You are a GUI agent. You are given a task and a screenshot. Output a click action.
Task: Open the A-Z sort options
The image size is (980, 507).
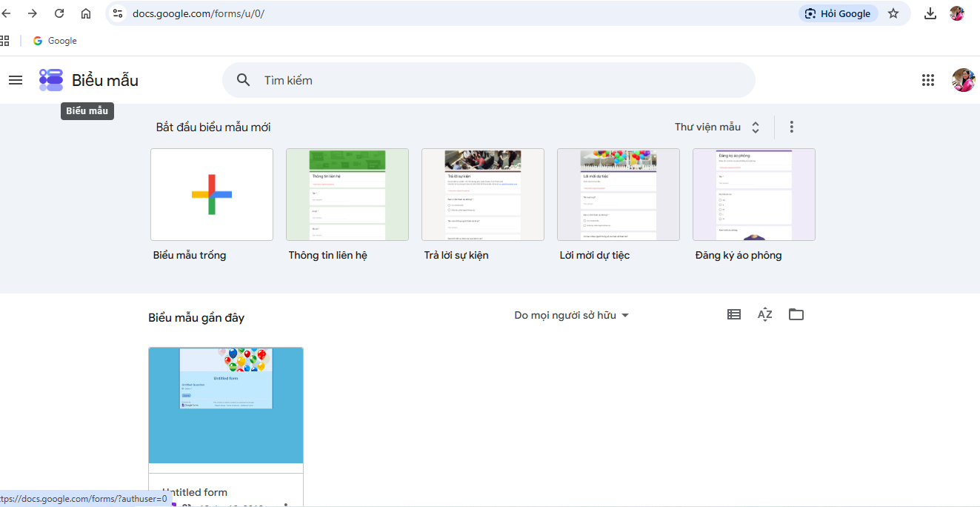765,314
